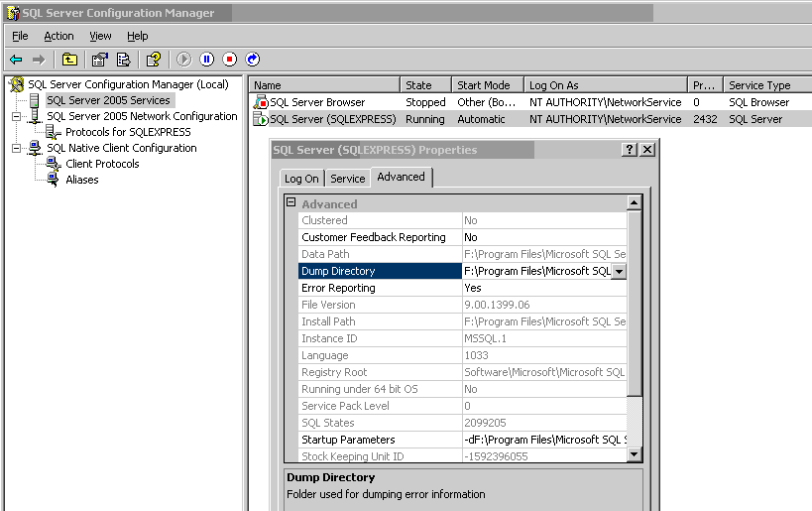Sort by the Service Type column header

[x=767, y=85]
